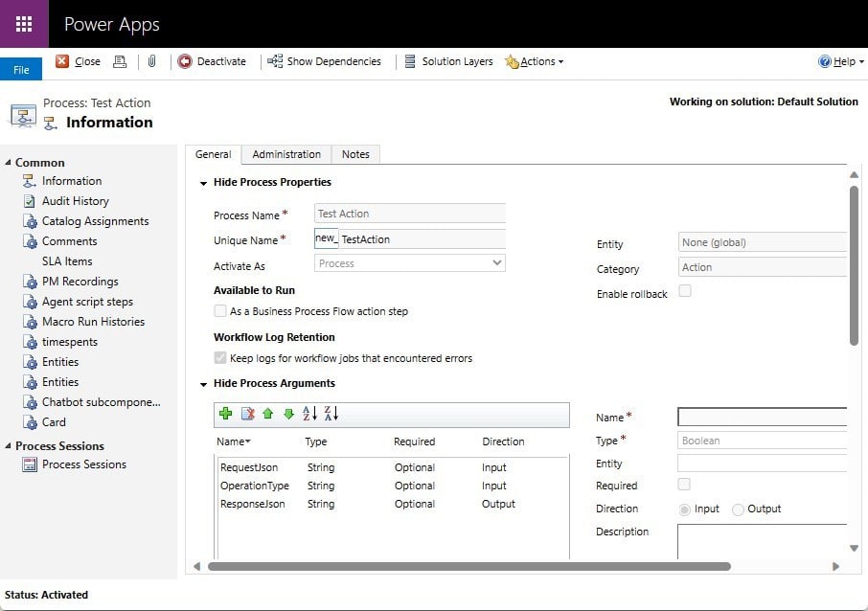The height and width of the screenshot is (611, 868).
Task: Select the OperationType argument row
Action: 393,486
